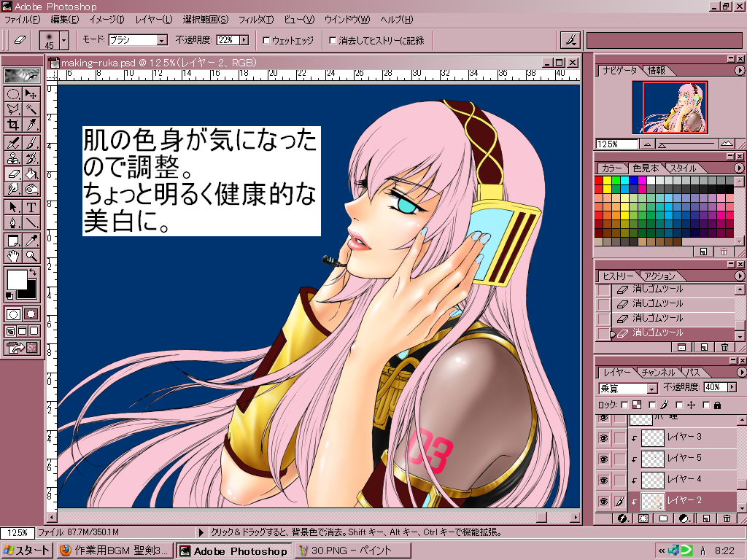Switch to 作業用BGM Firefox taskbar window
Viewport: 747px width, 560px height.
tap(115, 551)
